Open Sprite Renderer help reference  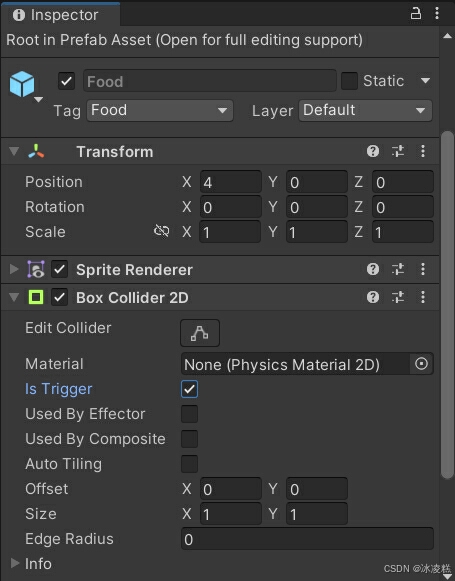[x=373, y=269]
